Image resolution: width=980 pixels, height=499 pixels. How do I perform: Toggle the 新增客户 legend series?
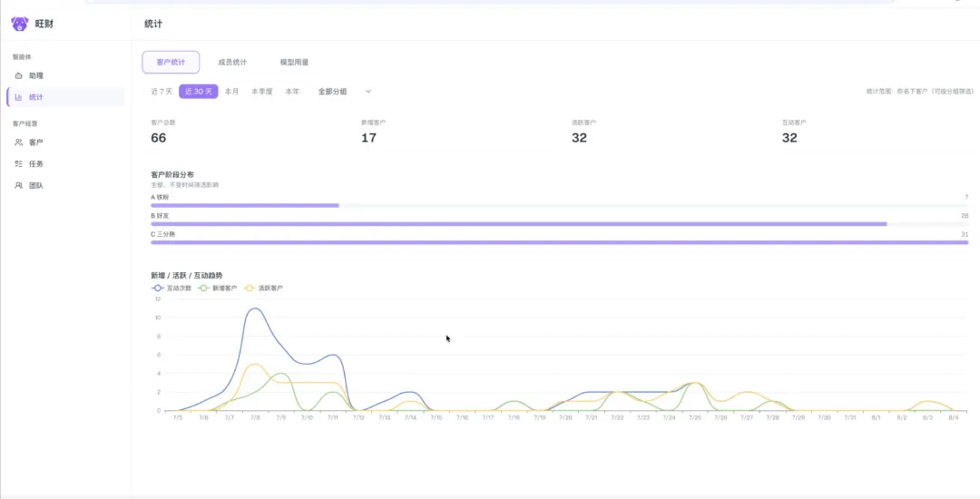218,289
